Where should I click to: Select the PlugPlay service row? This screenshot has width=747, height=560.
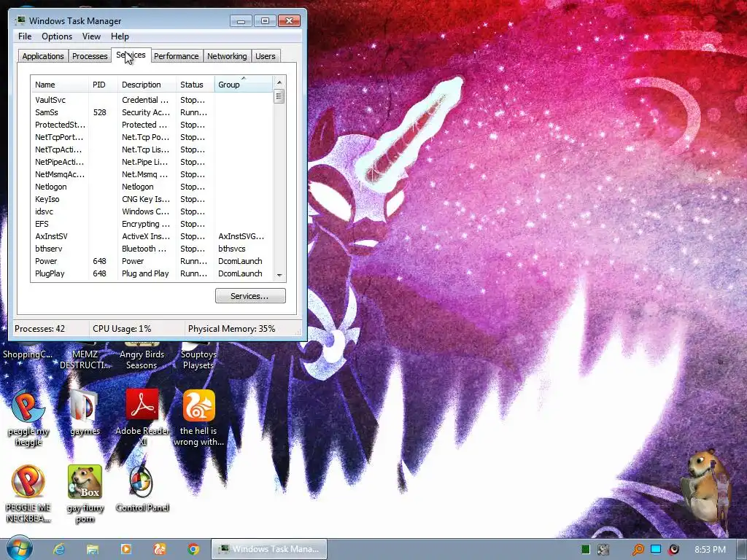point(152,273)
